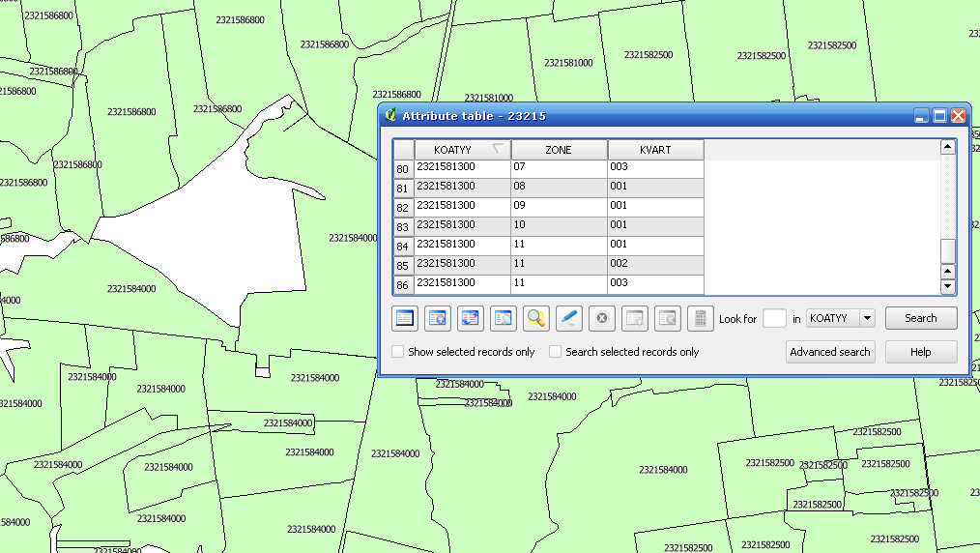
Task: Enable Show selected records only
Action: coord(398,352)
